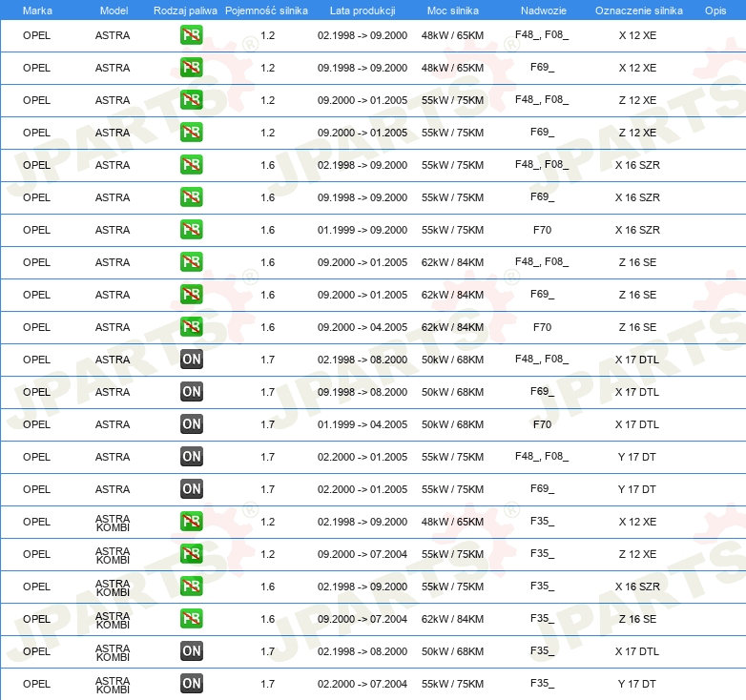746x700 pixels.
Task: Click 'X 16 SZR' in ASTRA KOMBI row
Action: point(637,587)
